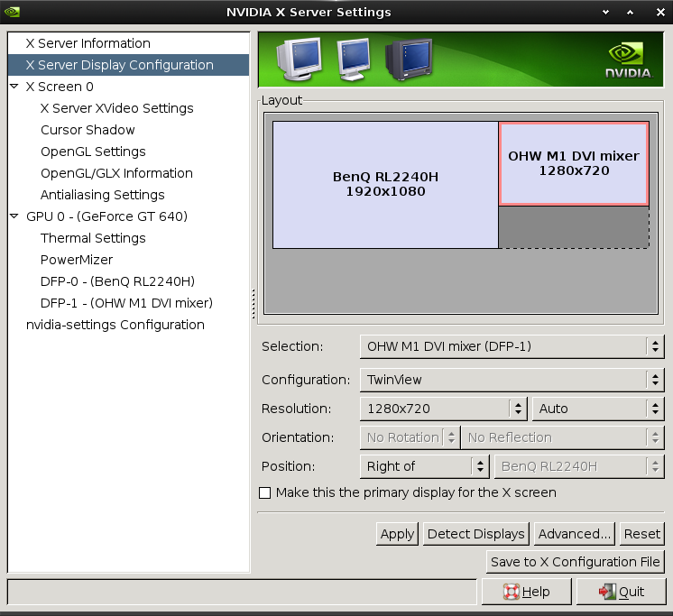This screenshot has width=673, height=616.
Task: Click the status bar field at the bottom
Action: 242,592
